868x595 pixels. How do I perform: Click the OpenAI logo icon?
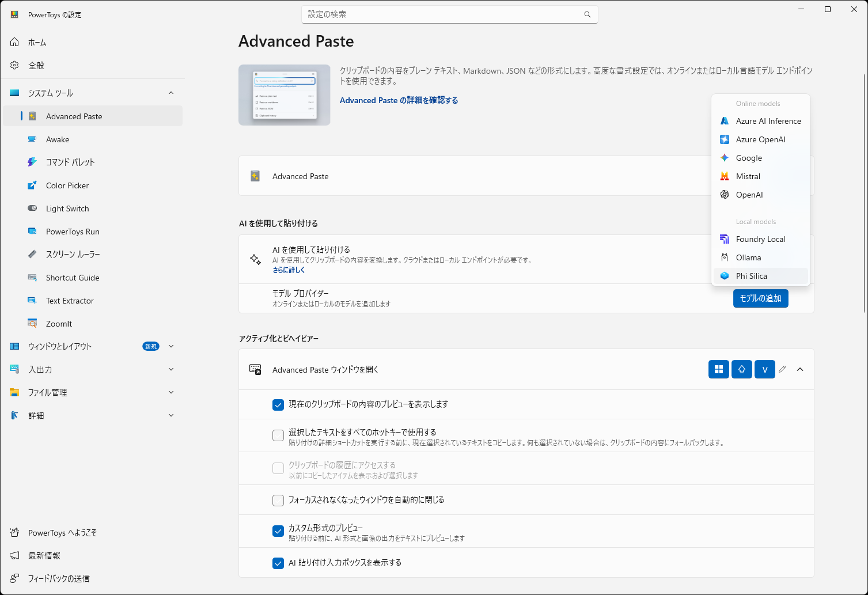point(725,195)
